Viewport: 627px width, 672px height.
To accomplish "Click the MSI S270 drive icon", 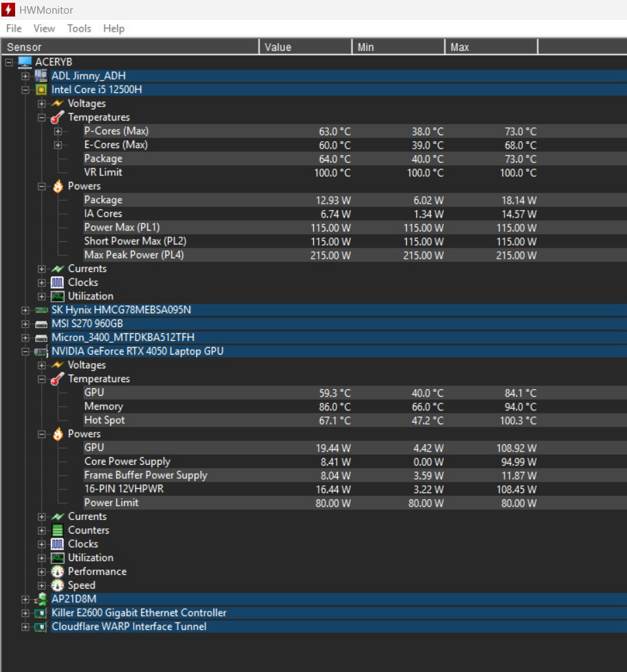I will pos(41,324).
